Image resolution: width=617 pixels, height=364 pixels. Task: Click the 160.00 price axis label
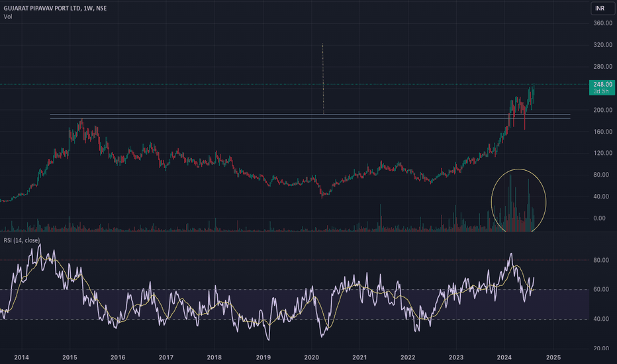pyautogui.click(x=602, y=132)
